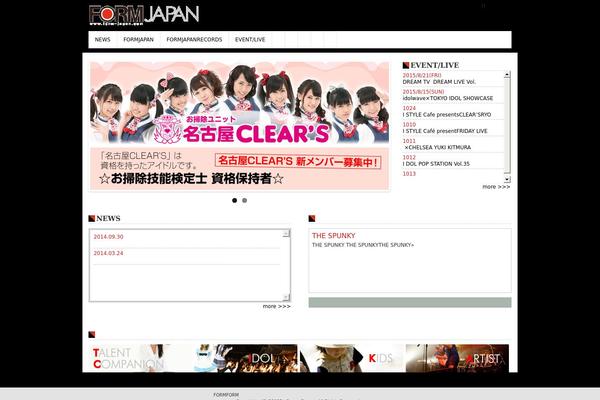Click more link under NEWS
600x400 pixels.
tap(277, 306)
